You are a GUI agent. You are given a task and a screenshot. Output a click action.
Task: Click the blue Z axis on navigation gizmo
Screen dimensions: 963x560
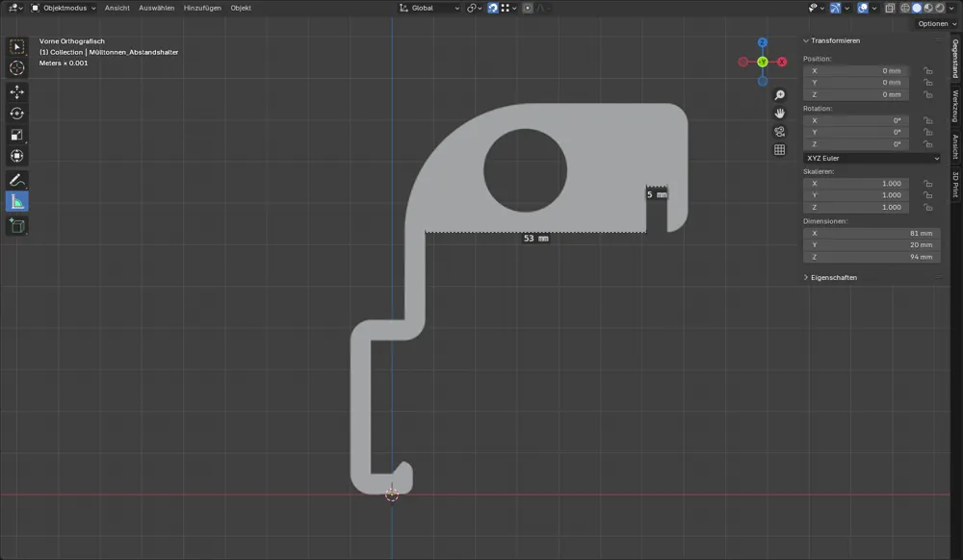pos(762,42)
